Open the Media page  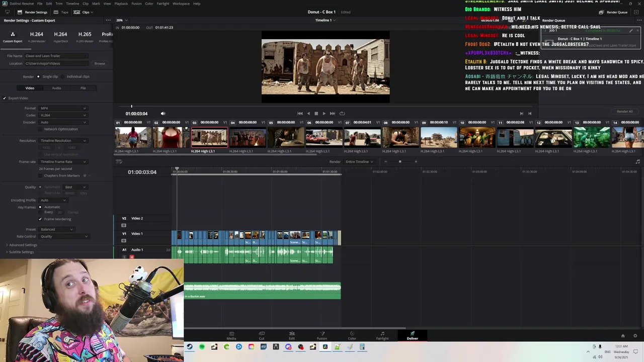coord(231,335)
